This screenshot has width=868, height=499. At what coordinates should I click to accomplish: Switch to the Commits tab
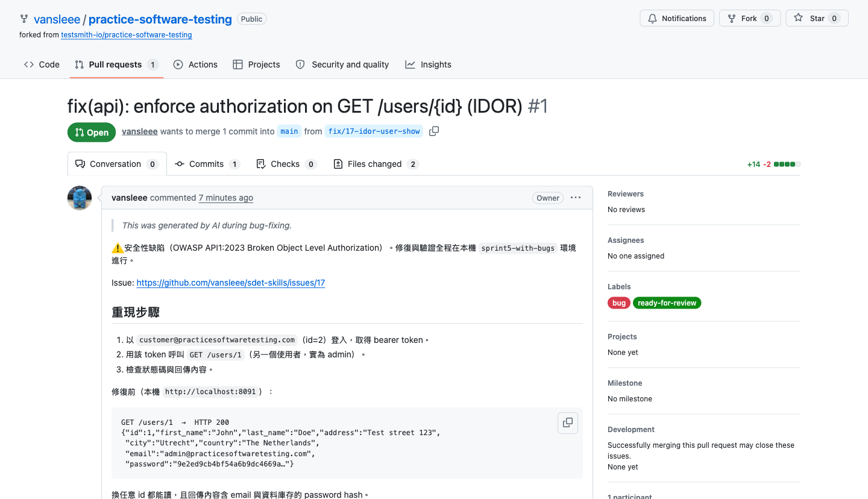click(207, 164)
